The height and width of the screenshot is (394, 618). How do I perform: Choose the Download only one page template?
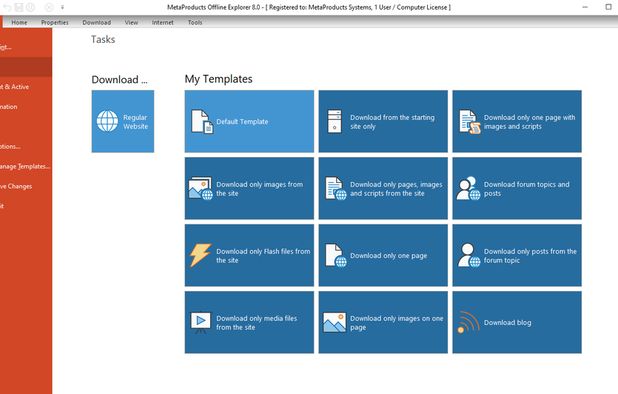tap(383, 255)
